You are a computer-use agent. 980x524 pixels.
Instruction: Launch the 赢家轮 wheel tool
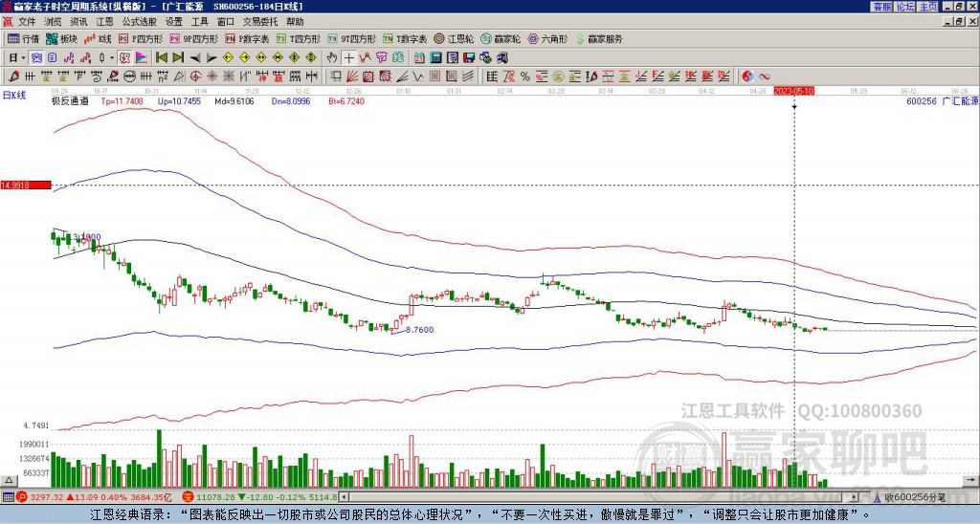click(x=501, y=38)
